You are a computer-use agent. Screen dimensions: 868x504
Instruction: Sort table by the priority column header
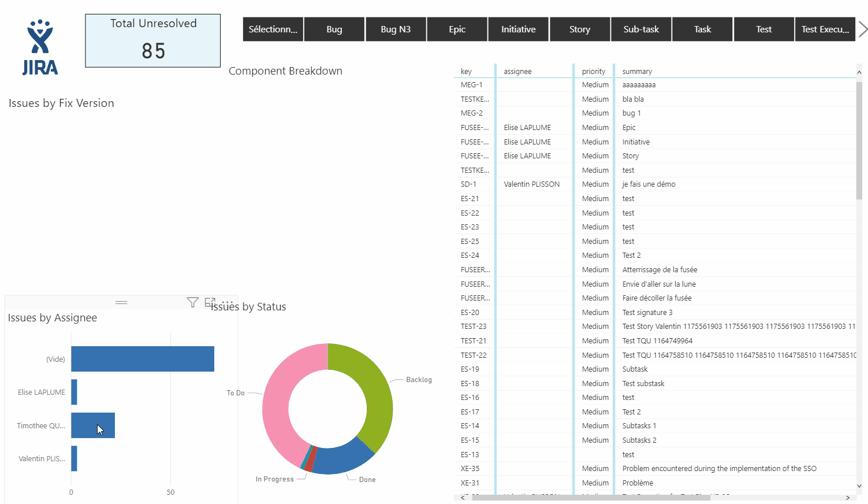(594, 71)
